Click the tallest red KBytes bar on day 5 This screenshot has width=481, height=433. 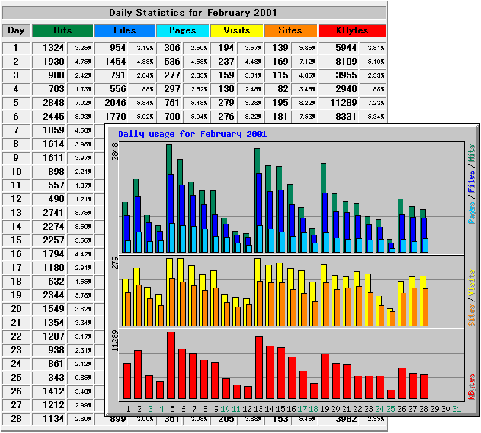(x=171, y=365)
